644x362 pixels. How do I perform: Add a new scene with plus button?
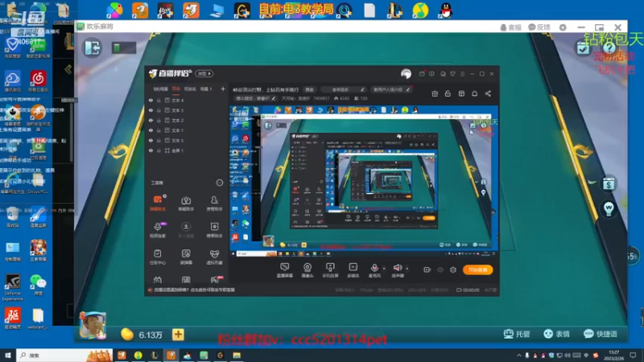click(x=223, y=88)
